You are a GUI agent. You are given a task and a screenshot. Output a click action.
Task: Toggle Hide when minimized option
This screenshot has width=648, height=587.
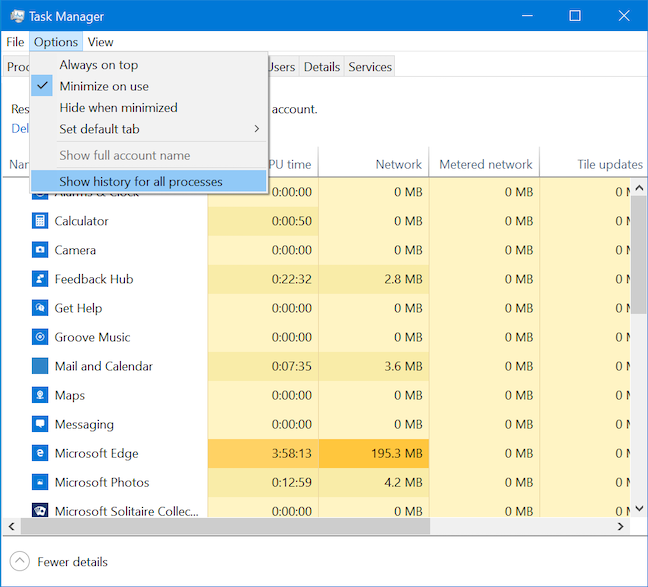click(x=149, y=107)
